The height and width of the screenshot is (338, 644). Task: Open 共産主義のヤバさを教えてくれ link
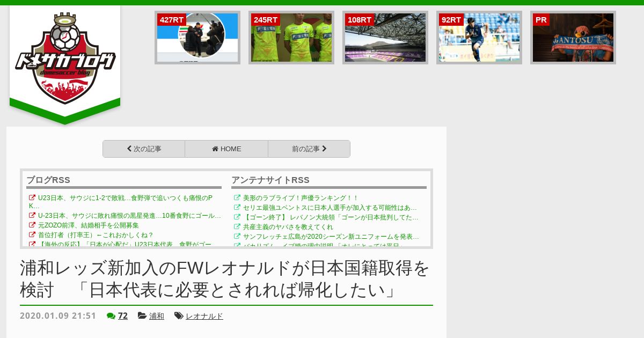288,227
